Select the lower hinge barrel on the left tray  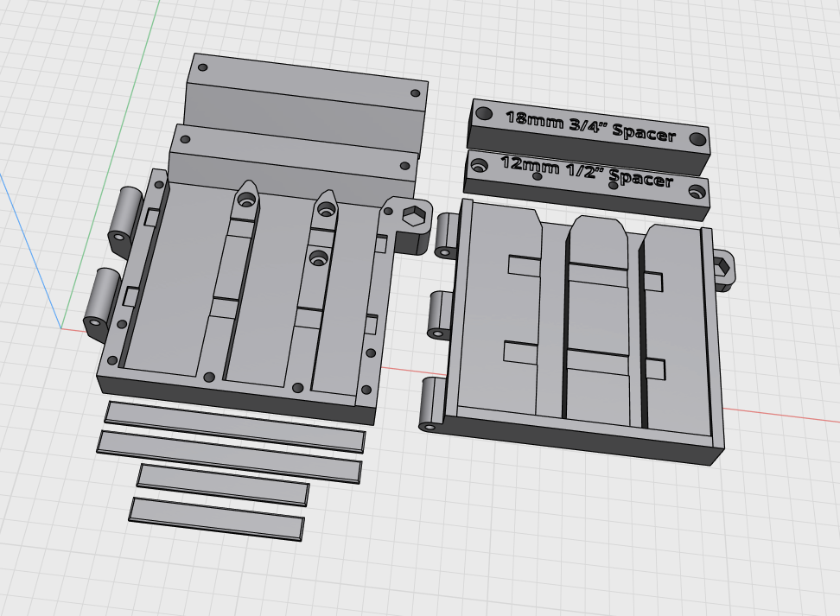pyautogui.click(x=102, y=304)
